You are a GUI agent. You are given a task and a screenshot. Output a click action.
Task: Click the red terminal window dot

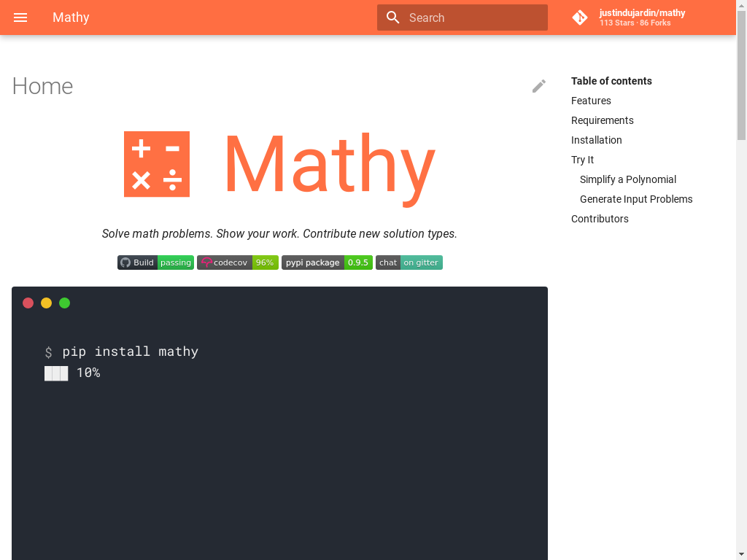28,303
